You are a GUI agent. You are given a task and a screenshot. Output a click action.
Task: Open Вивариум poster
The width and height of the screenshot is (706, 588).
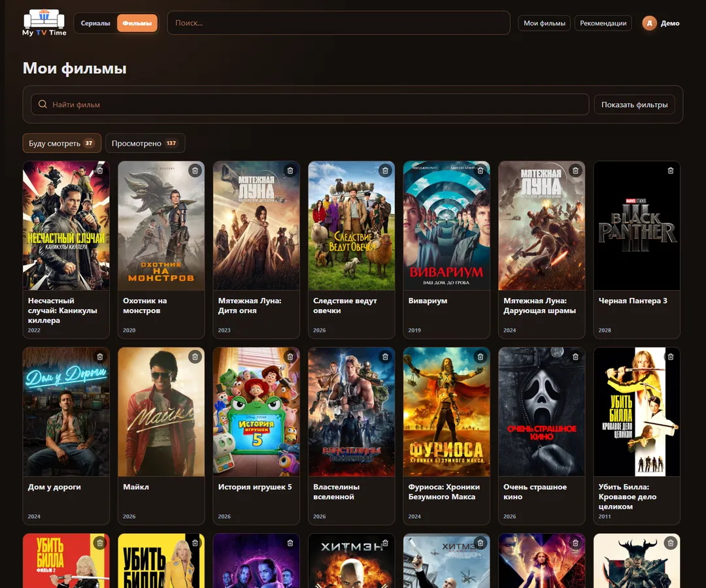pos(446,226)
